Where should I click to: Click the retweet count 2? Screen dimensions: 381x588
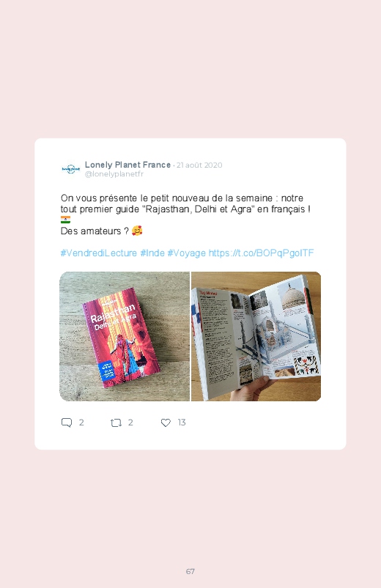coord(130,423)
